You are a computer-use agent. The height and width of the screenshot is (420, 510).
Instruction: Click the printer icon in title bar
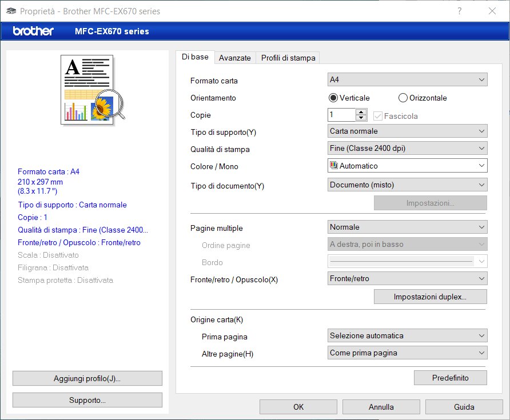11,11
